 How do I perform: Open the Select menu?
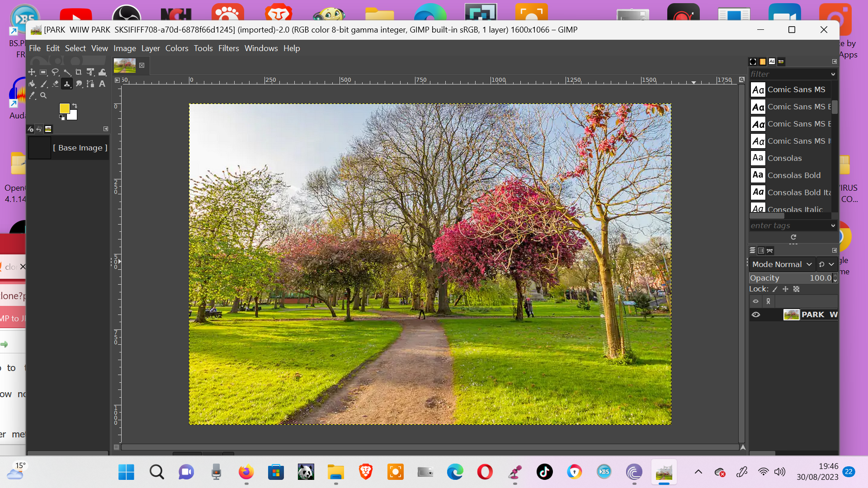[75, 48]
